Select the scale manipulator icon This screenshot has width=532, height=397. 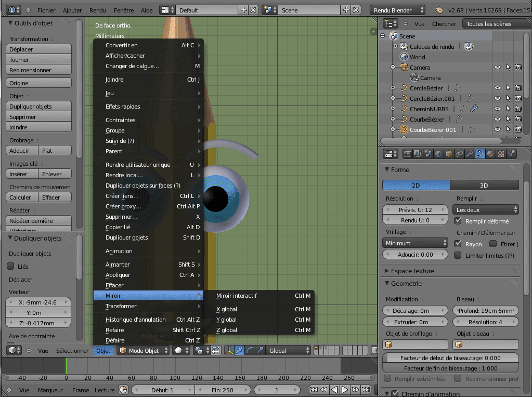pos(260,350)
